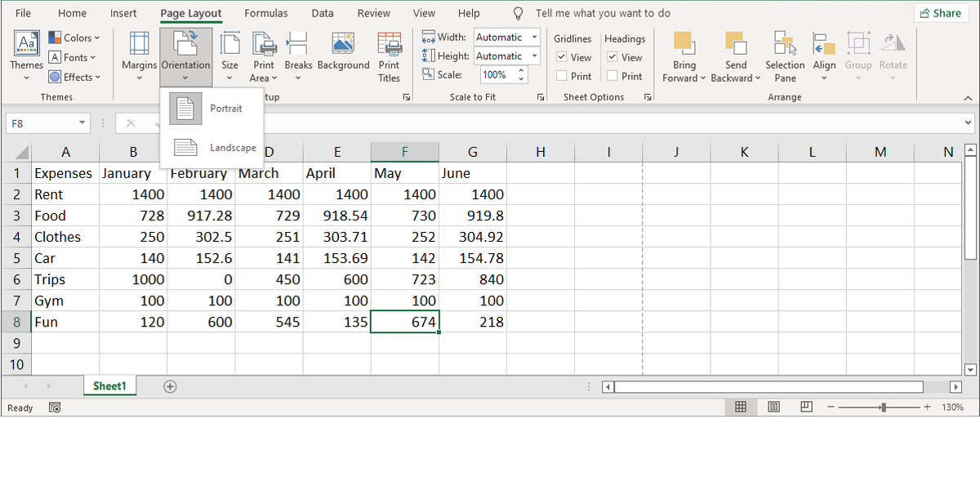Open the Breaks menu
The width and height of the screenshot is (980, 490).
(x=297, y=56)
